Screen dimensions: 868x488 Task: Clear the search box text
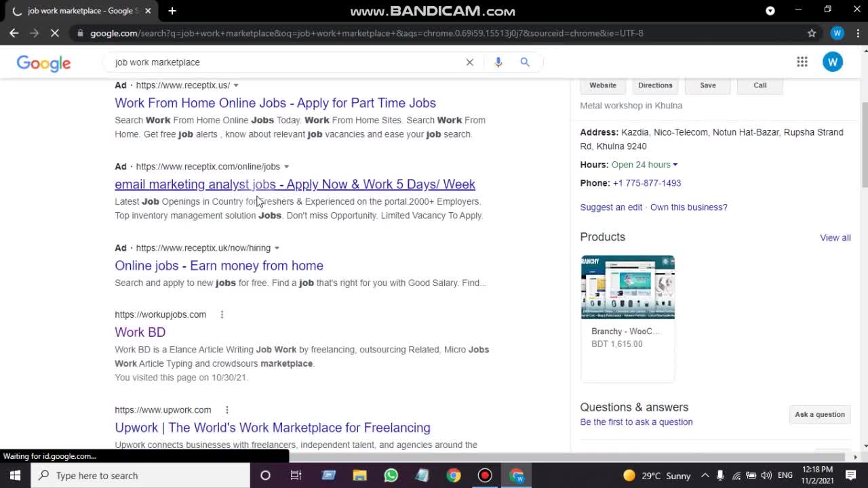coord(469,62)
